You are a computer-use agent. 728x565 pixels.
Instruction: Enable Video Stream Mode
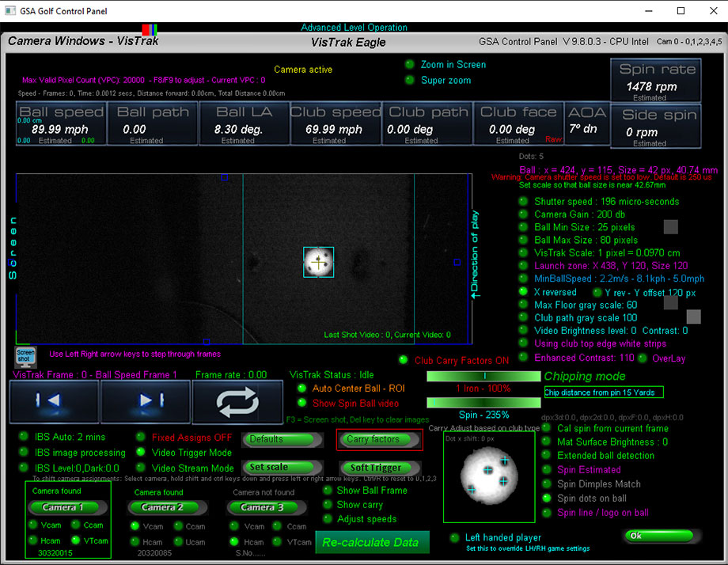140,468
